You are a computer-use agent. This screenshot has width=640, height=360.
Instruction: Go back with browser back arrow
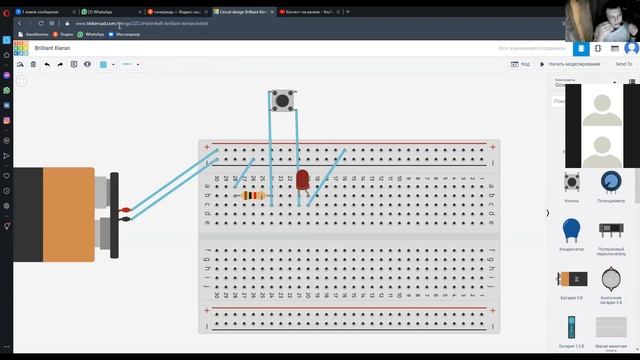[x=20, y=24]
